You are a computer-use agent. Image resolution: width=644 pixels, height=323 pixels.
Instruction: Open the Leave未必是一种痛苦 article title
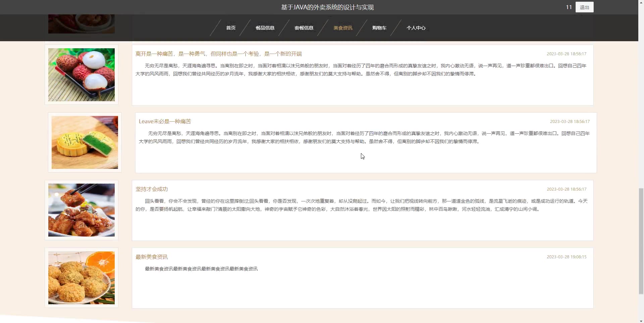(165, 122)
